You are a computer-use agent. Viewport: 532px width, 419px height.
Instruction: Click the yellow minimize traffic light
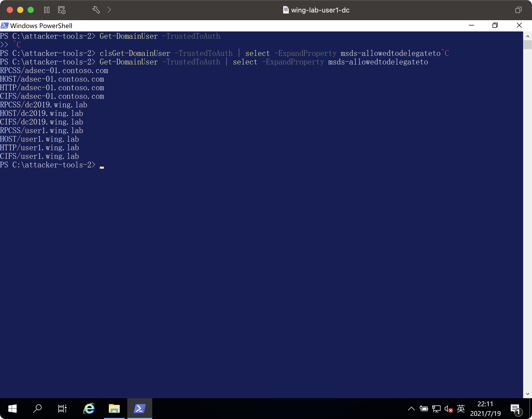pos(20,10)
